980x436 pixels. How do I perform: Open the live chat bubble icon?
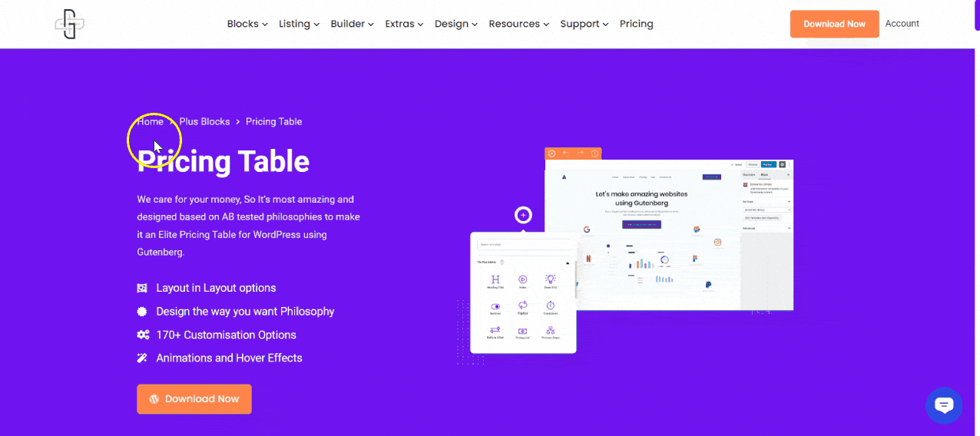[x=944, y=405]
